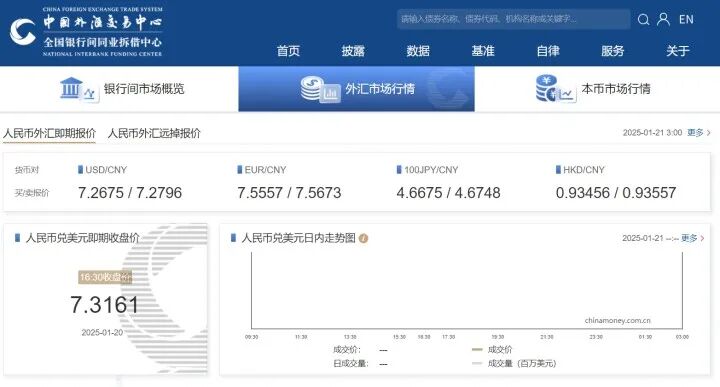Switch to 本币市场行情 tab
The image size is (720, 387).
point(597,89)
